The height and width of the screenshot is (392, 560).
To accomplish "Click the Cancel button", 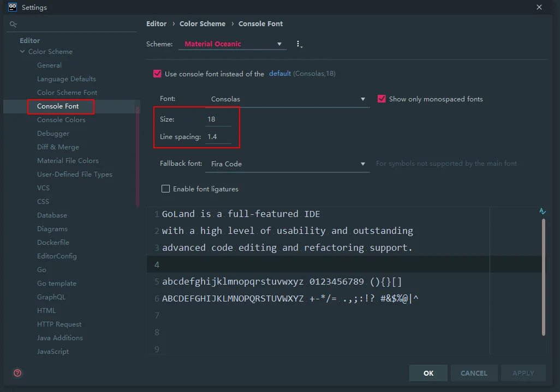I will point(474,373).
